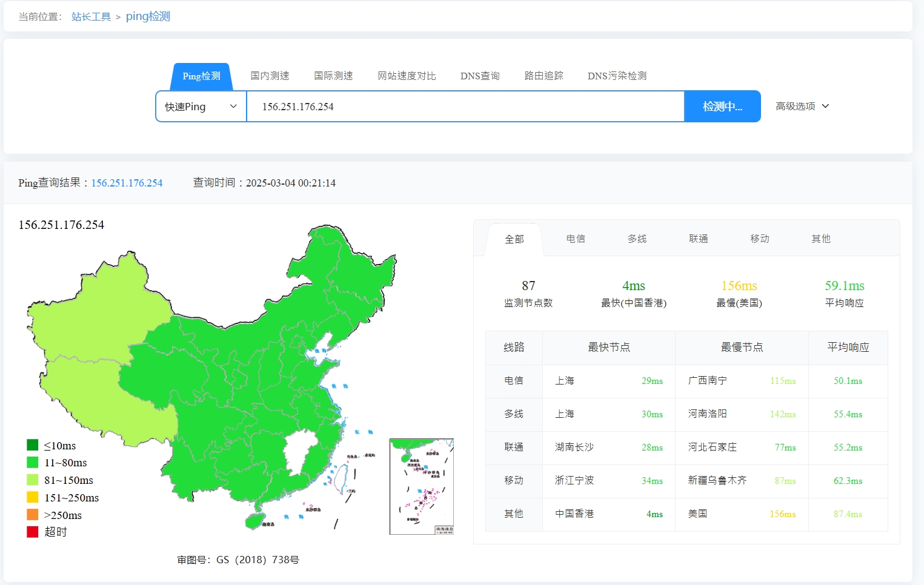Viewport: 924px width, 585px height.
Task: Open the 站长工具 breadcrumb link
Action: click(91, 17)
